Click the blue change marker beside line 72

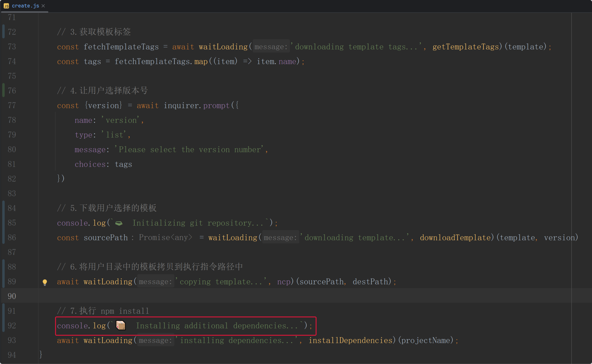pos(3,32)
